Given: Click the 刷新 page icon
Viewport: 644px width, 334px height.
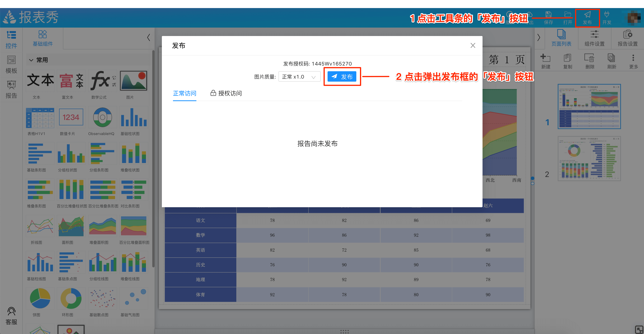Looking at the screenshot, I should 612,61.
